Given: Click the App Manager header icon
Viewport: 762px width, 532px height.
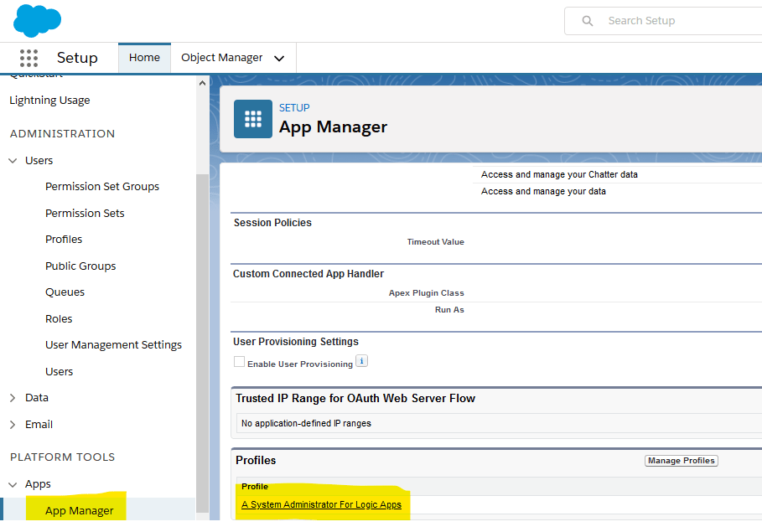Looking at the screenshot, I should (x=252, y=119).
